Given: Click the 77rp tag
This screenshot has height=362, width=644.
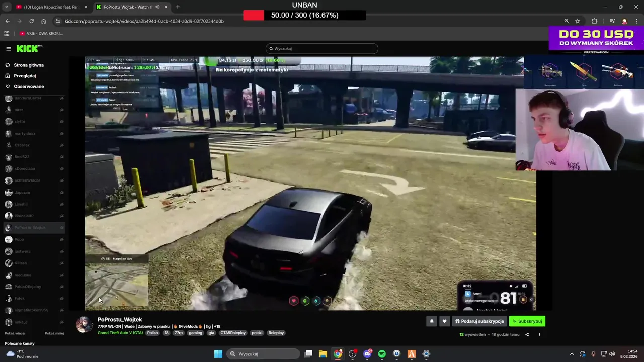Looking at the screenshot, I should [179, 333].
